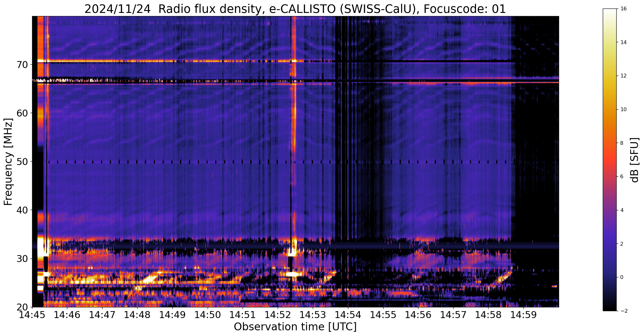Click the 14:47 time tick label
The width and height of the screenshot is (644, 336).
(103, 315)
